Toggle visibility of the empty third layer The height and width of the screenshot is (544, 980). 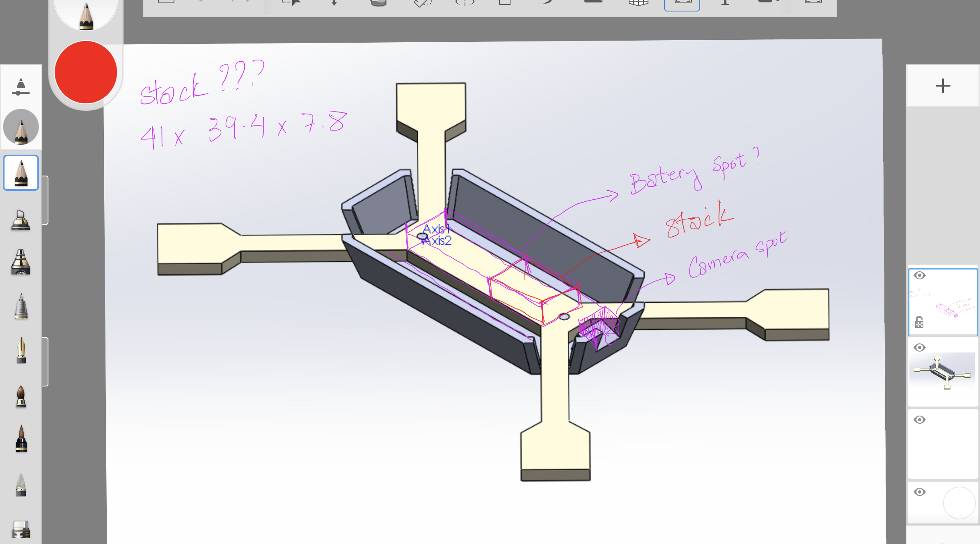click(920, 420)
